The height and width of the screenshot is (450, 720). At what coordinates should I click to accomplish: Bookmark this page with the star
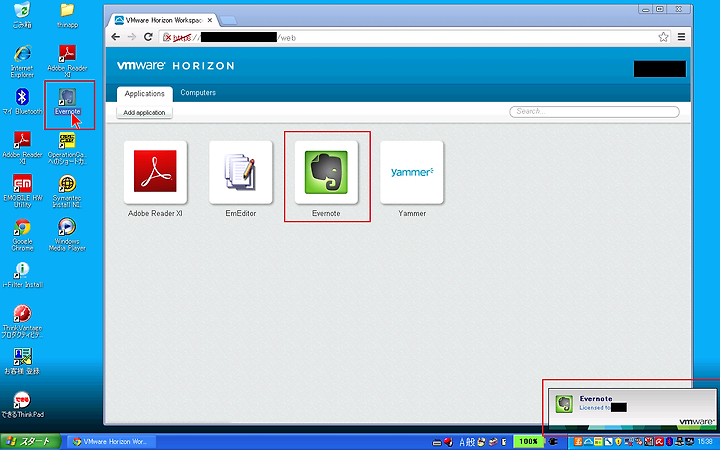[x=663, y=37]
